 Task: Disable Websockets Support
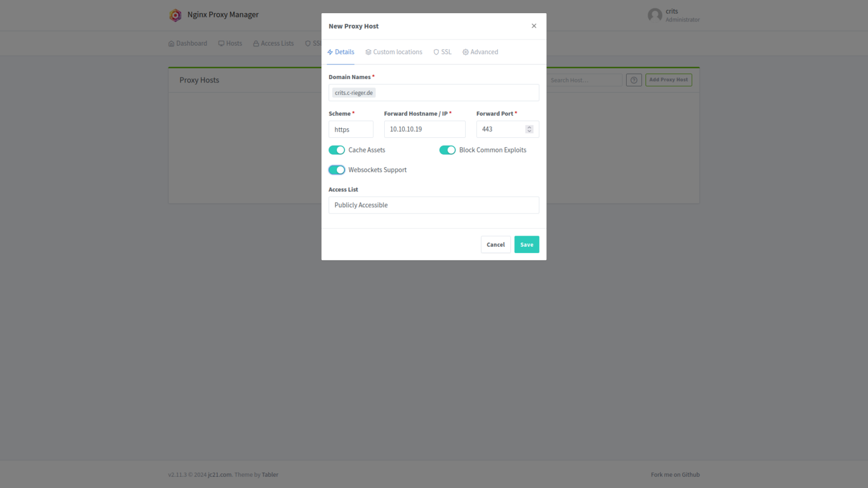point(336,169)
